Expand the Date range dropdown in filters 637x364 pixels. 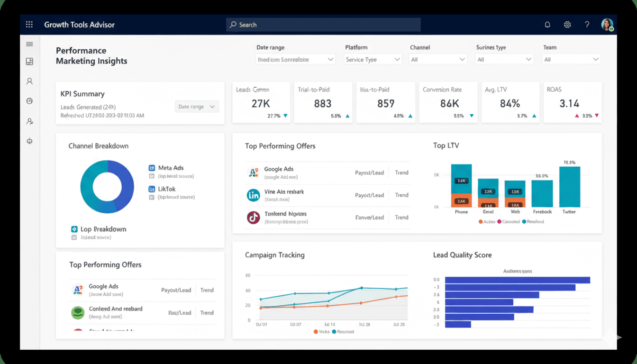click(295, 59)
